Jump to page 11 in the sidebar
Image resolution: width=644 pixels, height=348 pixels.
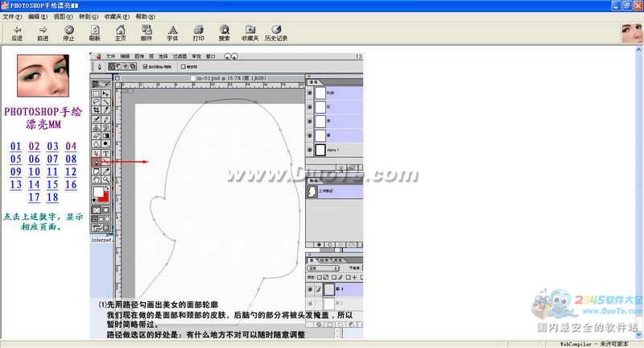tap(52, 172)
